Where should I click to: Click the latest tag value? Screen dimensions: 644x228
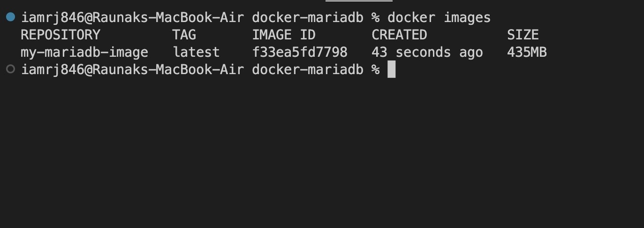click(196, 52)
